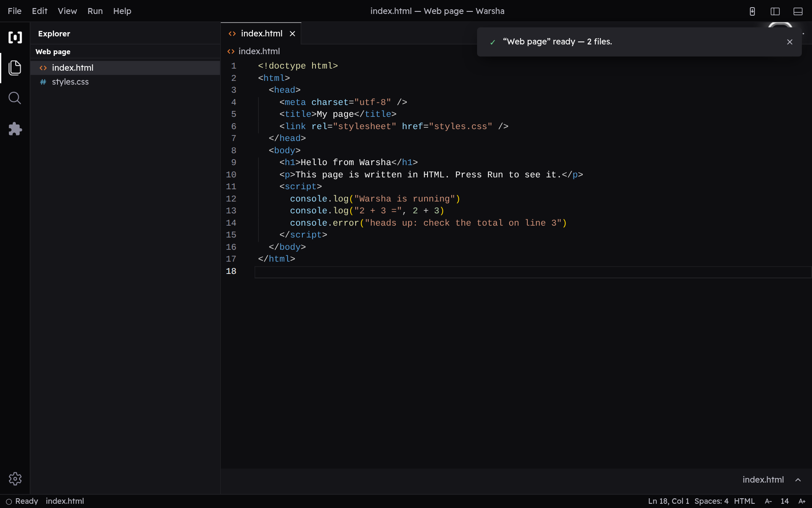Click the doctype html declaration line
This screenshot has height=508, width=812.
point(298,66)
